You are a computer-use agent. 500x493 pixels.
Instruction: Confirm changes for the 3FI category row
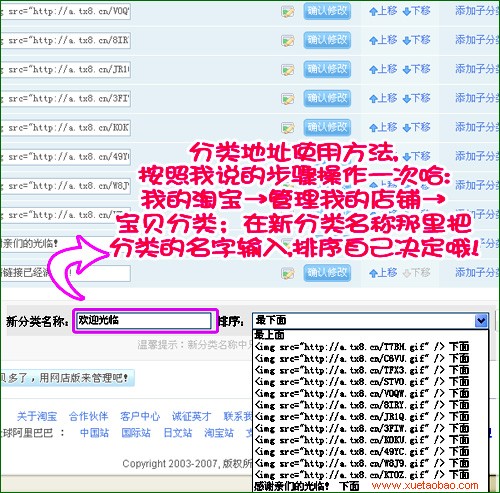[x=327, y=98]
